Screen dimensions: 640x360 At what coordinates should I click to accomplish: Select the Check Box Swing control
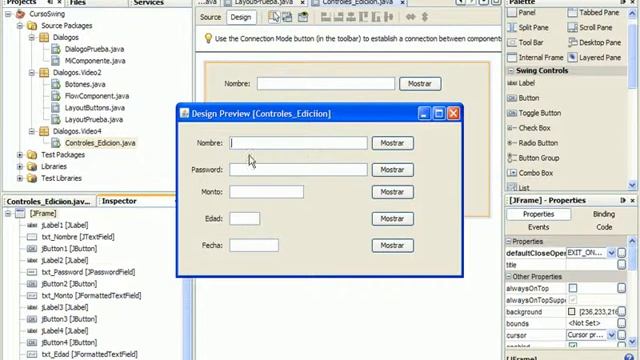point(529,128)
